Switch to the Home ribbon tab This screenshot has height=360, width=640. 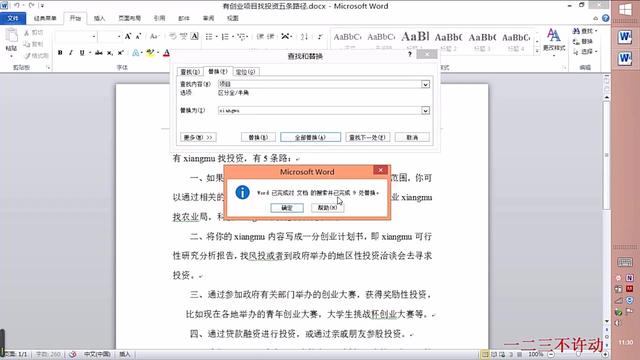pos(75,18)
